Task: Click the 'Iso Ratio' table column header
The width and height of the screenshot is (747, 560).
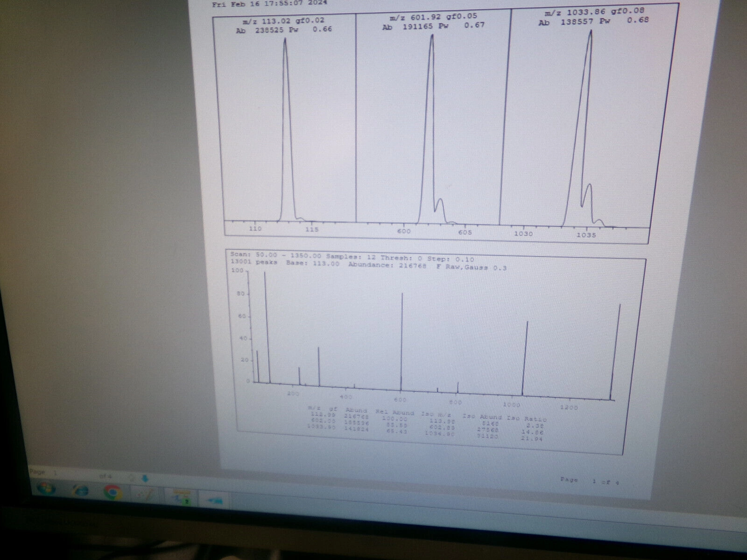Action: (526, 419)
